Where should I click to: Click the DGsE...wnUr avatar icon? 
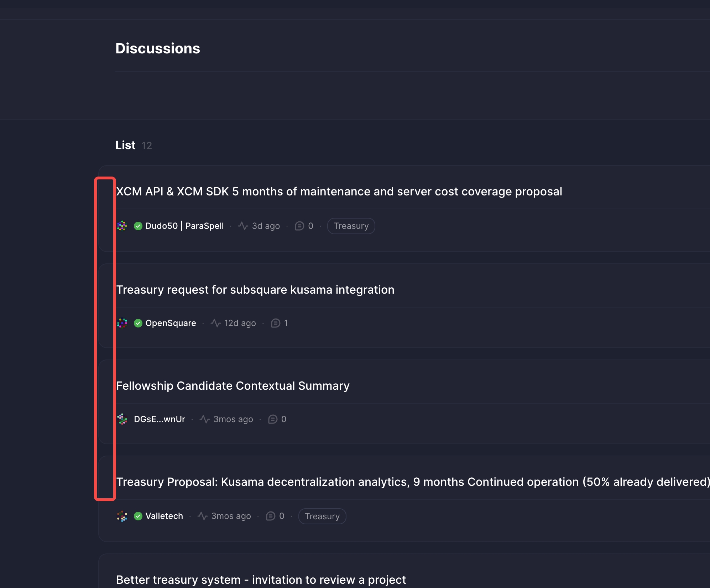pyautogui.click(x=122, y=419)
